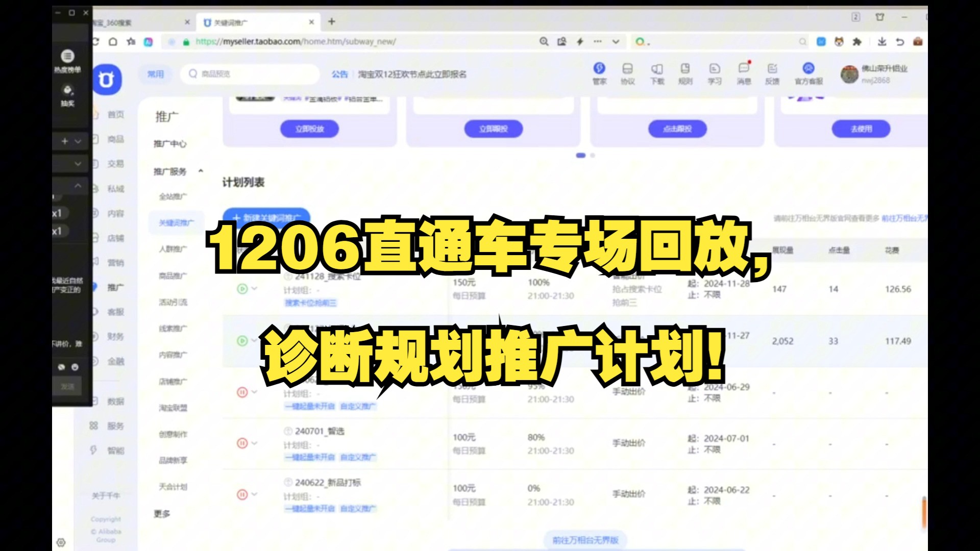Click the blue square extension icon
The width and height of the screenshot is (980, 551).
click(821, 42)
